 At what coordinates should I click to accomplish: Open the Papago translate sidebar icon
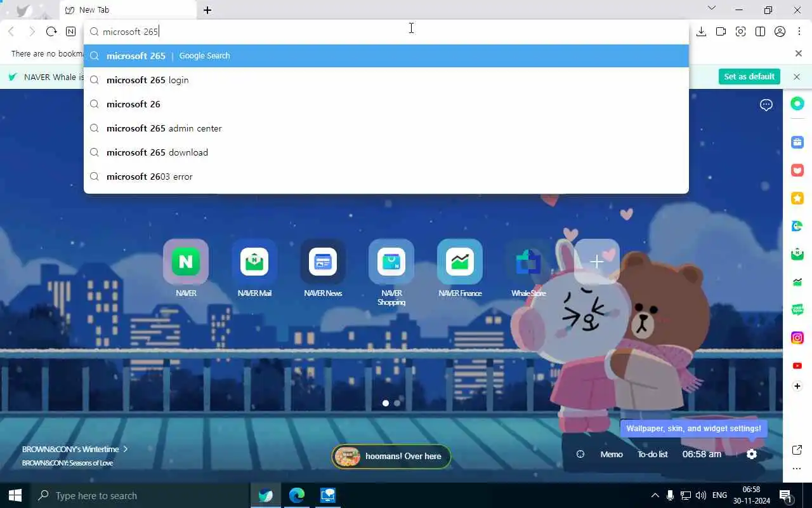[797, 226]
